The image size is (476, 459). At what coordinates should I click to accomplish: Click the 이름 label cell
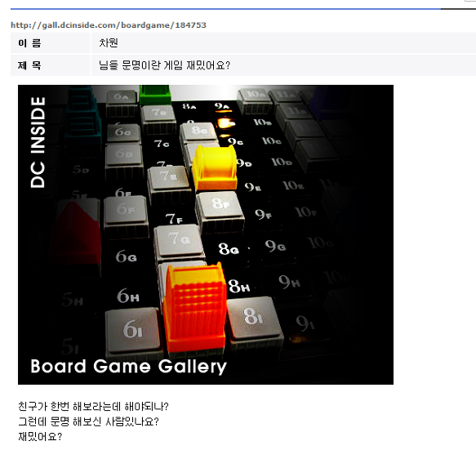click(51, 42)
